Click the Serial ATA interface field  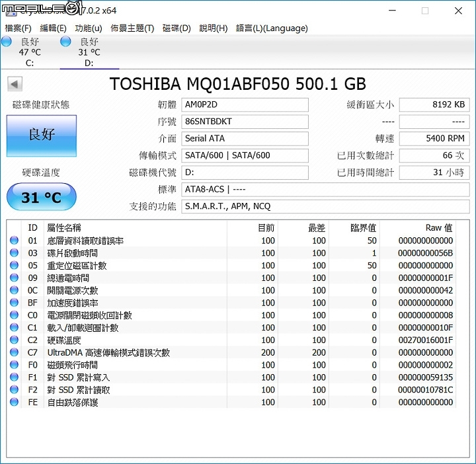[245, 139]
